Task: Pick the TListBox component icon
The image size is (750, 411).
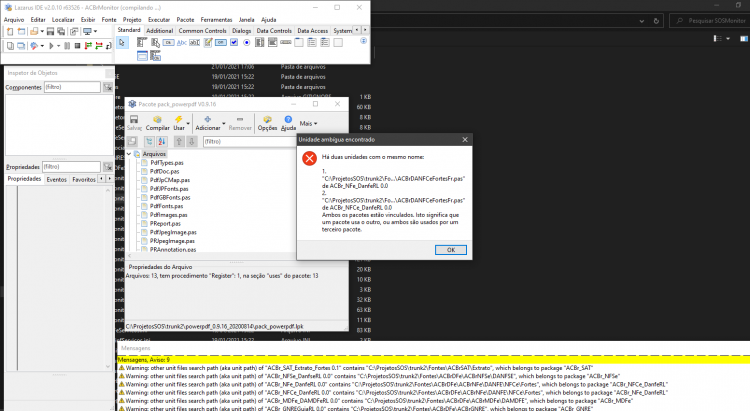Action: pos(260,43)
